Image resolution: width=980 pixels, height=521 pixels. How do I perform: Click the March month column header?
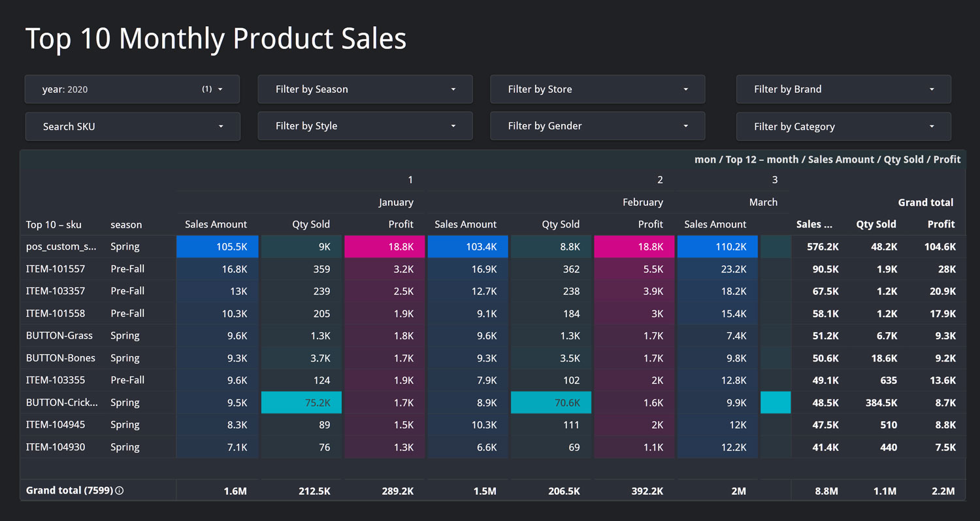[x=763, y=202]
